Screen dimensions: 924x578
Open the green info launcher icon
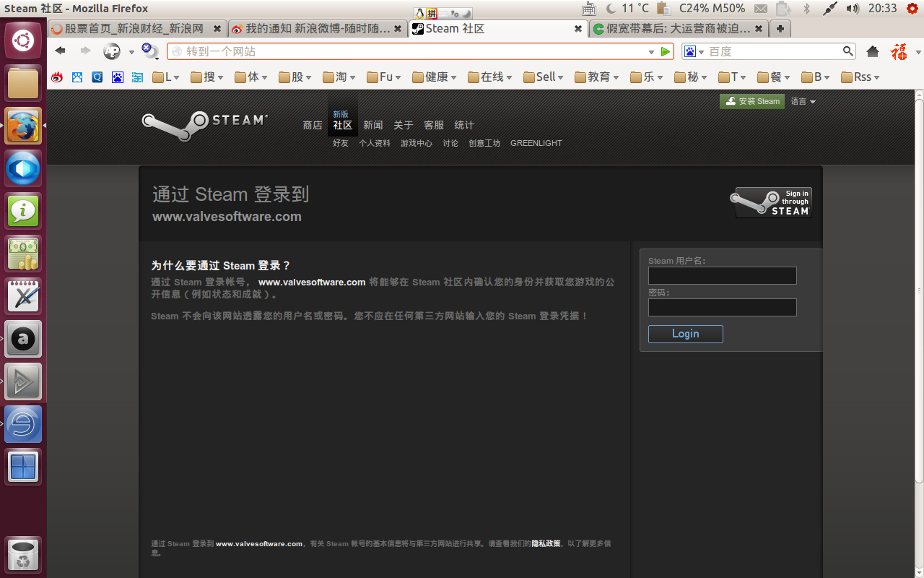(23, 211)
